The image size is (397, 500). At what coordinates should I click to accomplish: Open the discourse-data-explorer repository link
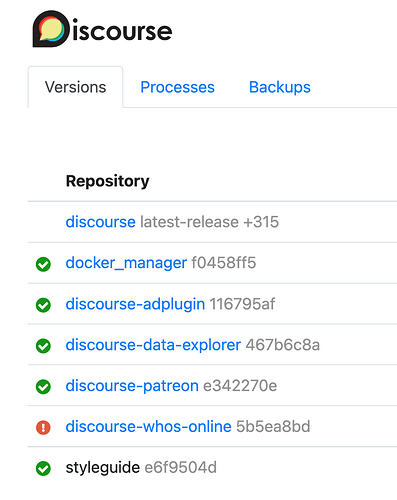[x=153, y=345]
